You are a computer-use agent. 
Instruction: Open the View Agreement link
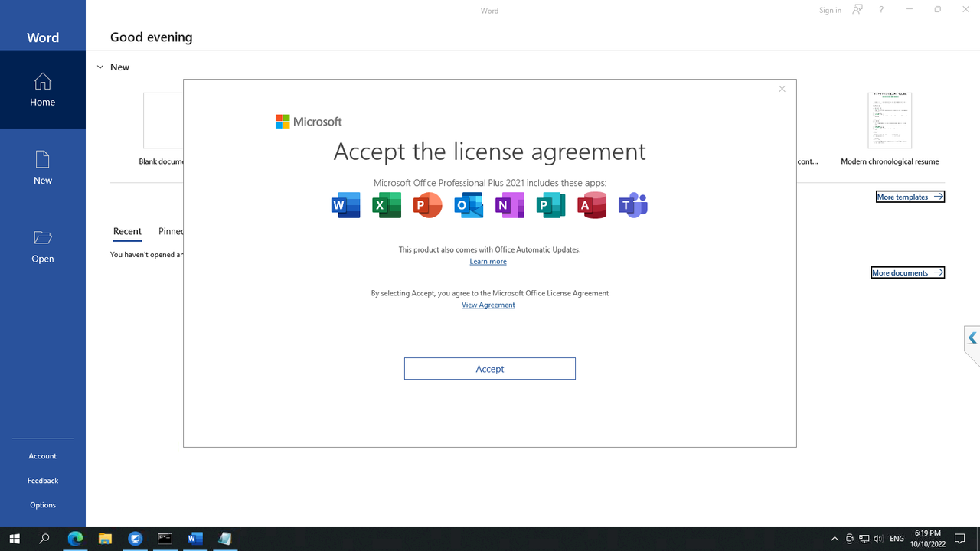point(488,305)
